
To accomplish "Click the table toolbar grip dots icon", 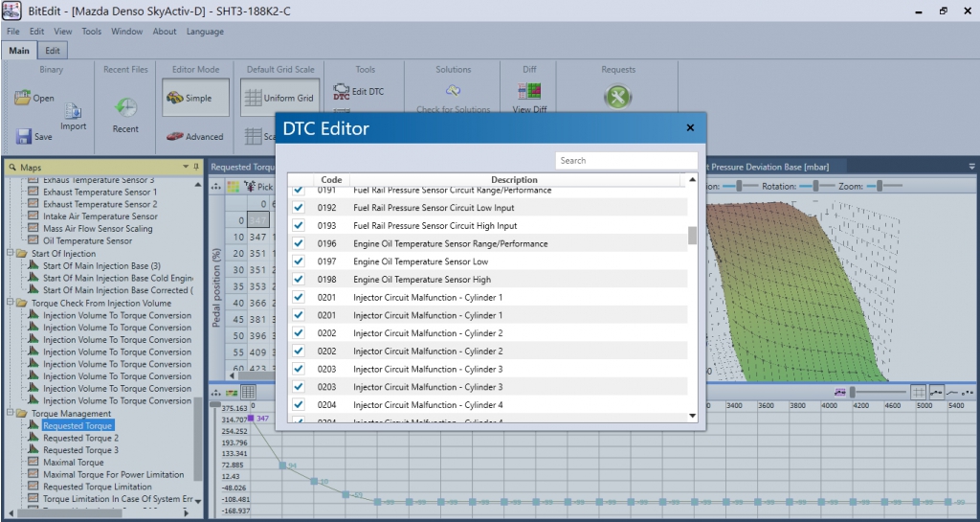I will [x=216, y=187].
